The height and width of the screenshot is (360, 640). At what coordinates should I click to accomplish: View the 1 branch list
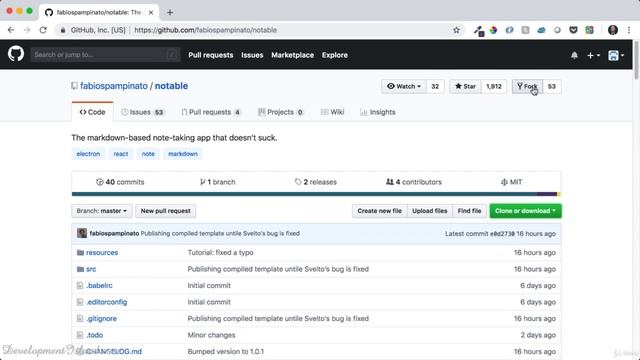(x=218, y=182)
